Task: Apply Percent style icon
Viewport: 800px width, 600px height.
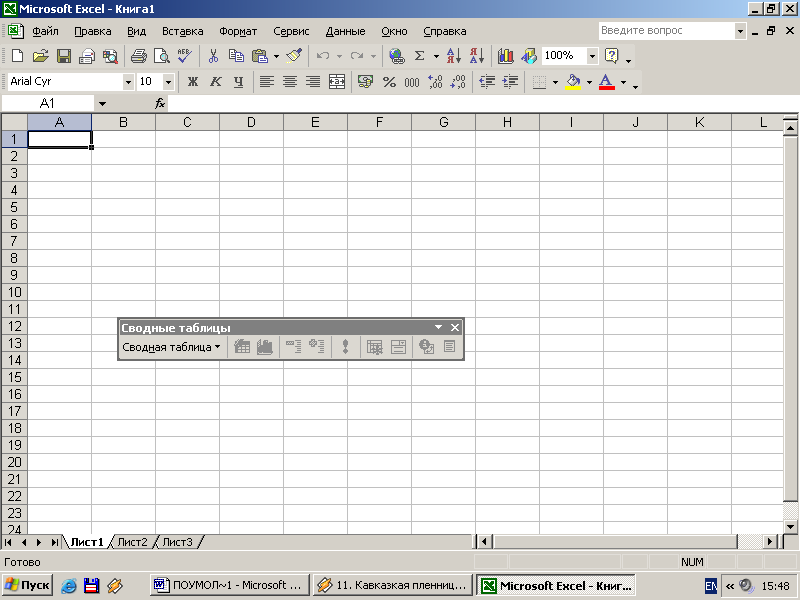Action: pyautogui.click(x=389, y=82)
